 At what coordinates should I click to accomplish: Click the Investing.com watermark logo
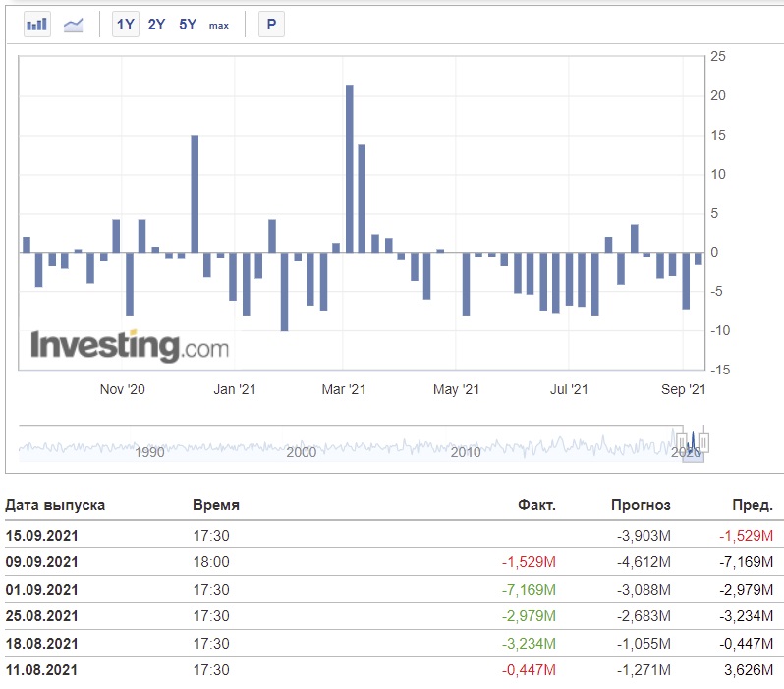[130, 346]
